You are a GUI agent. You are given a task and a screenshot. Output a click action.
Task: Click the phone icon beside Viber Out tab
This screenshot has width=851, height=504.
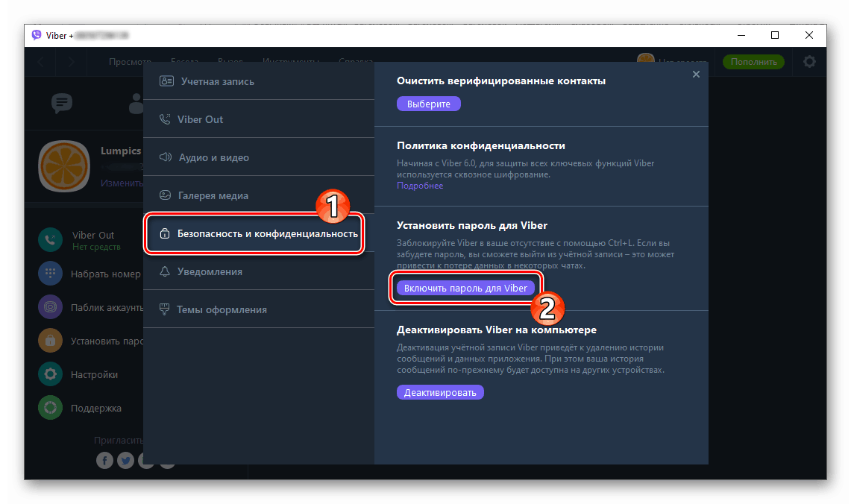click(x=164, y=119)
